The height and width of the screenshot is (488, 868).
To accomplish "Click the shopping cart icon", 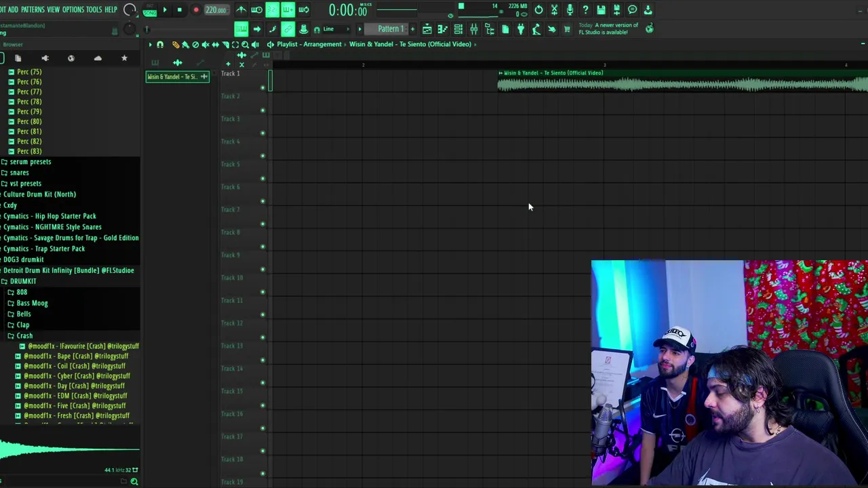I will pos(567,29).
